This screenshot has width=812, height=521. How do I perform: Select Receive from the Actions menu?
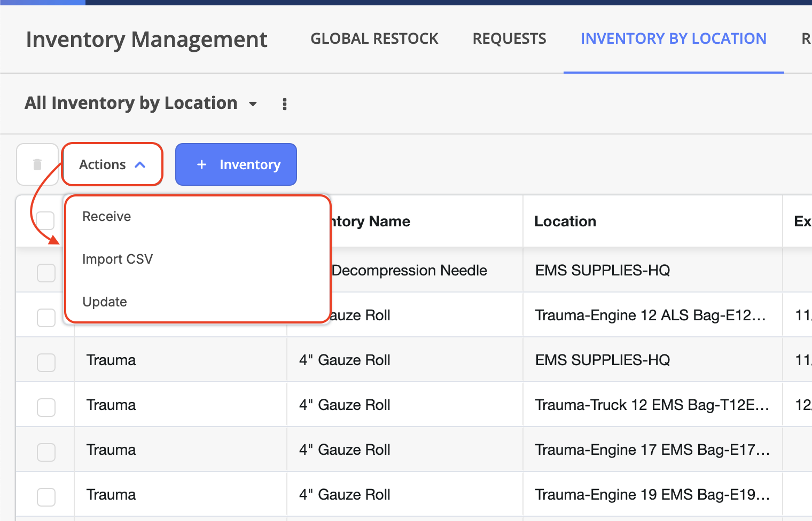[x=107, y=216]
